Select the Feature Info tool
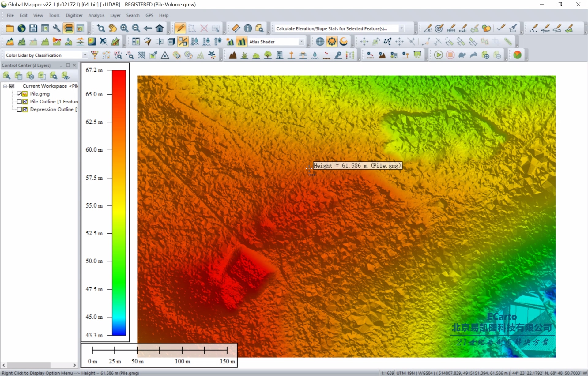 click(248, 28)
